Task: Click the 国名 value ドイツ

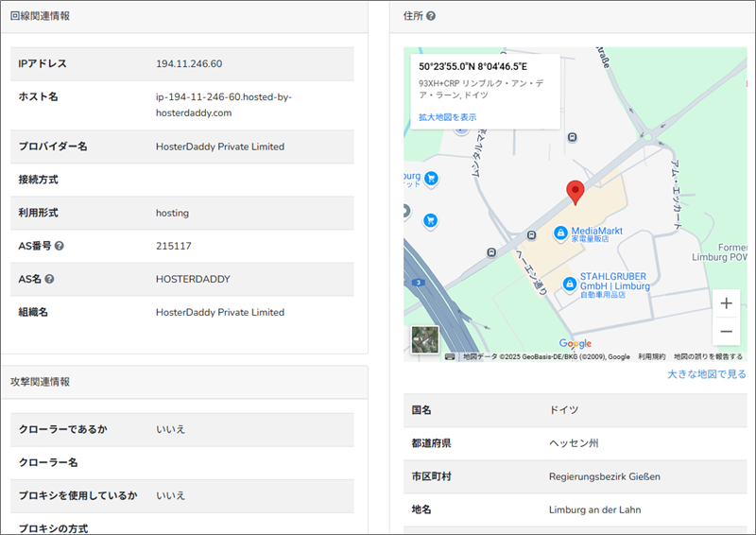Action: [563, 410]
